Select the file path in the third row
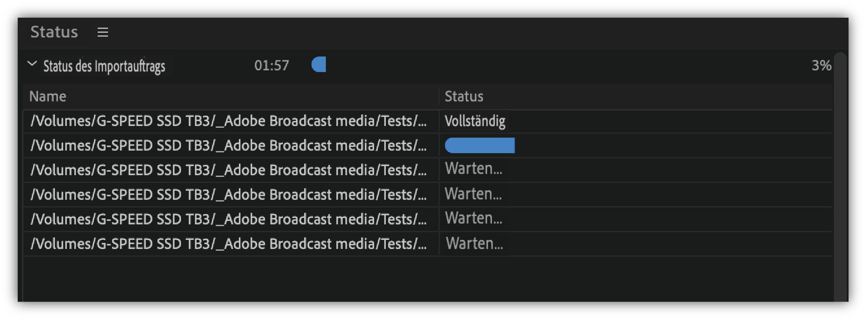The height and width of the screenshot is (321, 868). (229, 170)
